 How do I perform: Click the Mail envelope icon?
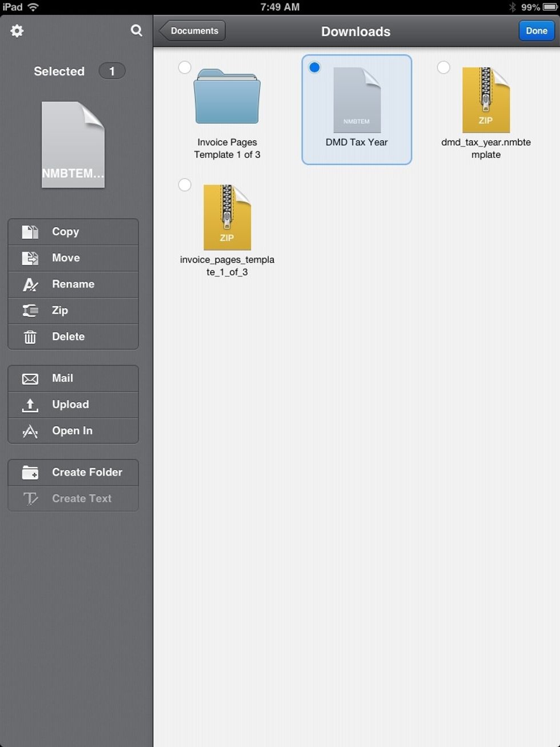tap(30, 379)
